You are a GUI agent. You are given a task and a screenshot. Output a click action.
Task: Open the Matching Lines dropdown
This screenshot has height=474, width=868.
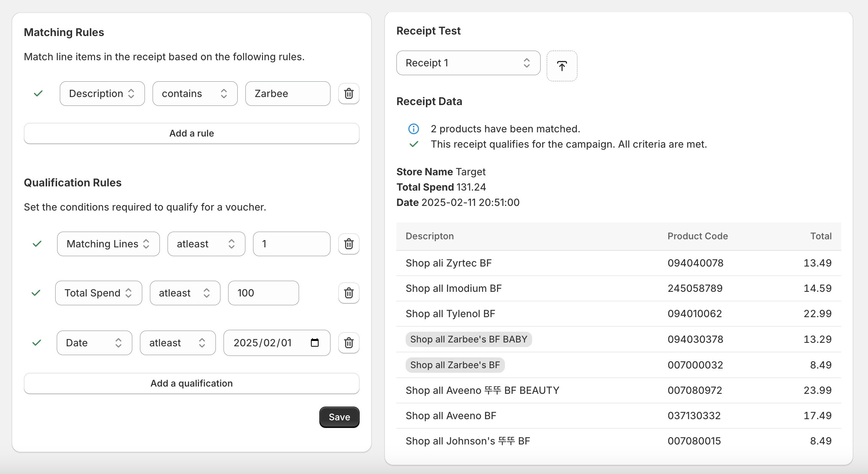[108, 244]
